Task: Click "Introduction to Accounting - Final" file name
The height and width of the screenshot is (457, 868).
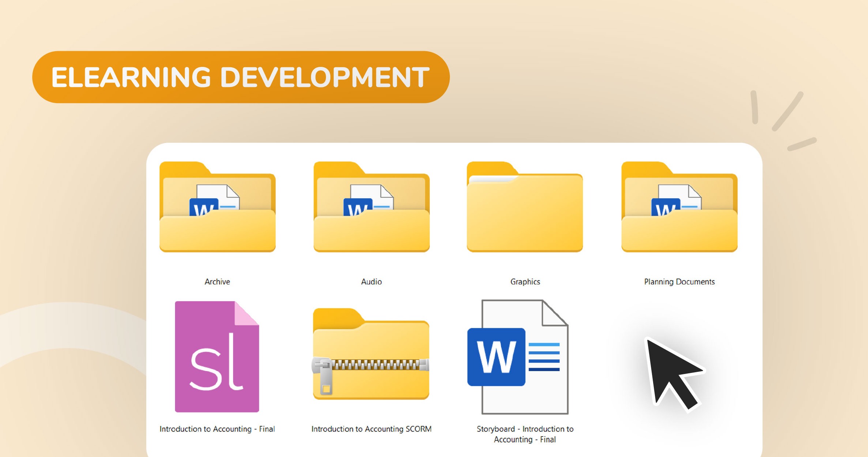Action: (217, 429)
